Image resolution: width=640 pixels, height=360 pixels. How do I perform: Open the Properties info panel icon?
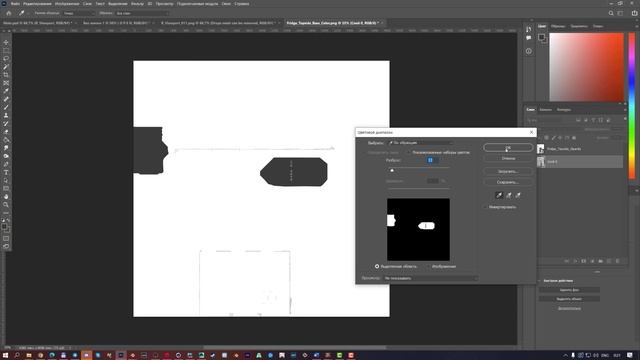[x=529, y=51]
